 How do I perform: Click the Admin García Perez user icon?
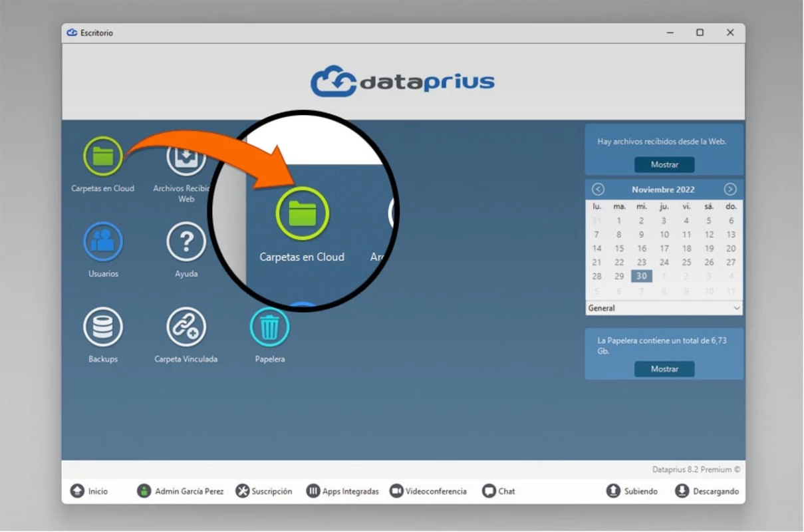point(144,491)
